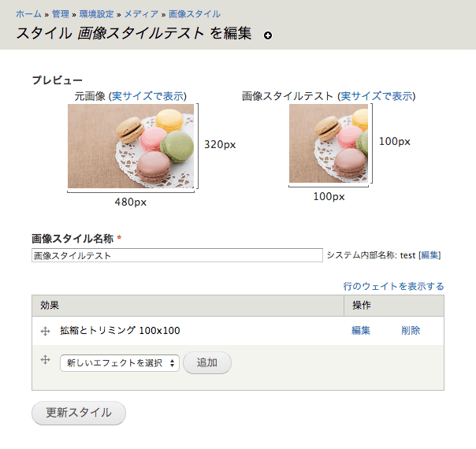Open the 管理 breadcrumb link
Screen dimensions: 476x449
[x=61, y=14]
